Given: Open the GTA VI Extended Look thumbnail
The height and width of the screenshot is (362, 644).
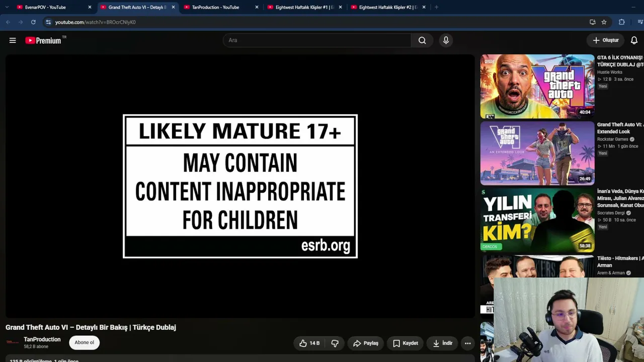Looking at the screenshot, I should (537, 153).
